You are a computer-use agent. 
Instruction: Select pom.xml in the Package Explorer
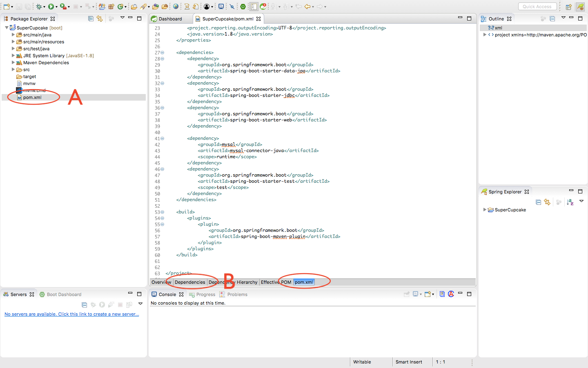(32, 97)
